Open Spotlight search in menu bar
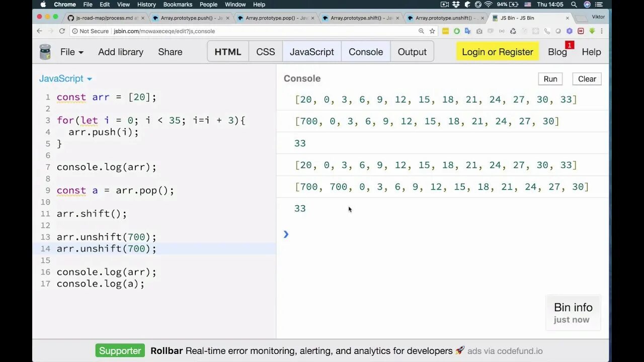 [574, 5]
